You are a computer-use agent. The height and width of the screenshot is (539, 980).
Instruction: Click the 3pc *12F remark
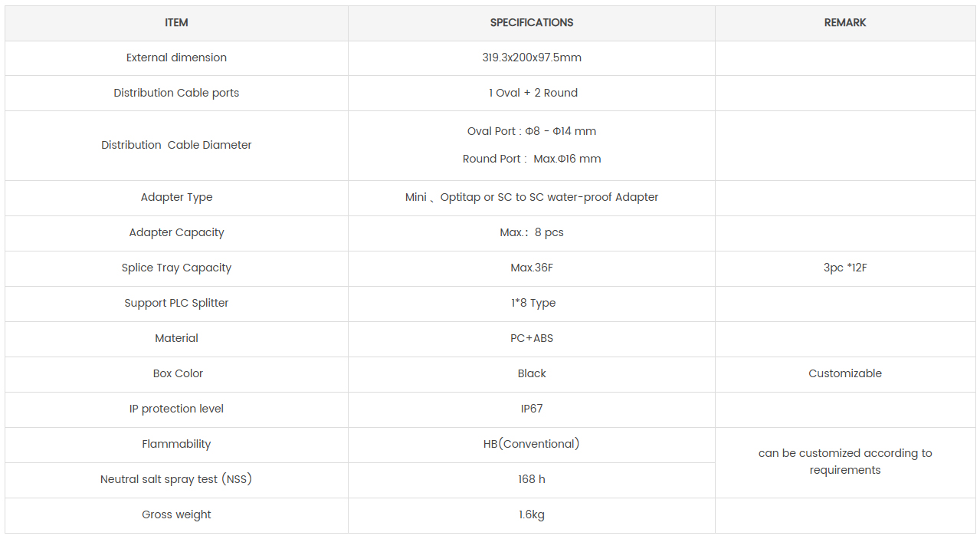coord(845,268)
